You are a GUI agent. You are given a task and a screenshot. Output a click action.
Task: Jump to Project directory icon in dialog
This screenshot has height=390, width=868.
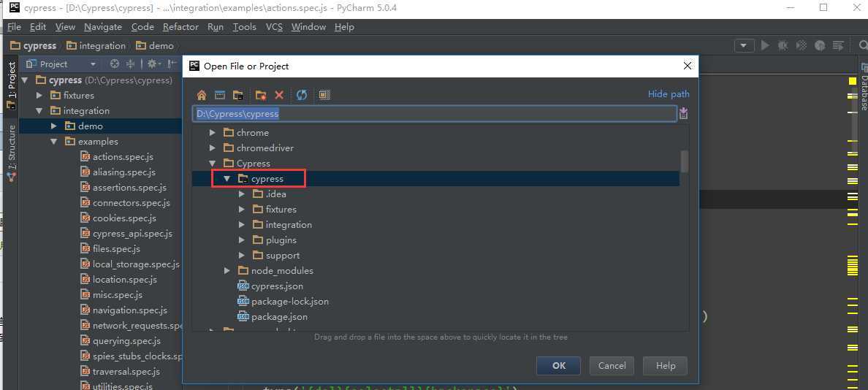[238, 95]
